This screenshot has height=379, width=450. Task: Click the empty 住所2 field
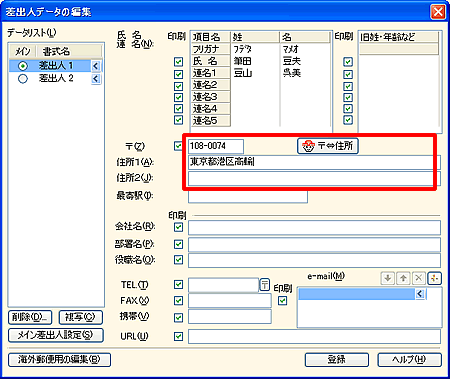314,179
